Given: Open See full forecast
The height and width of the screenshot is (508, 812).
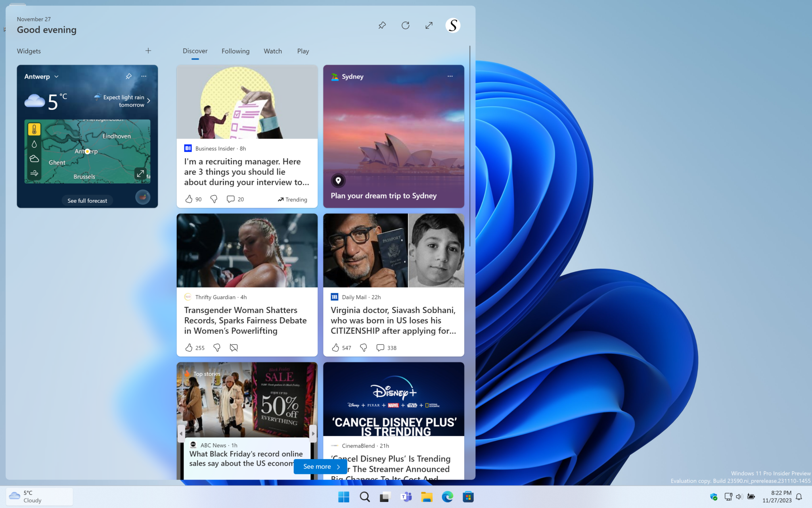Looking at the screenshot, I should (87, 200).
